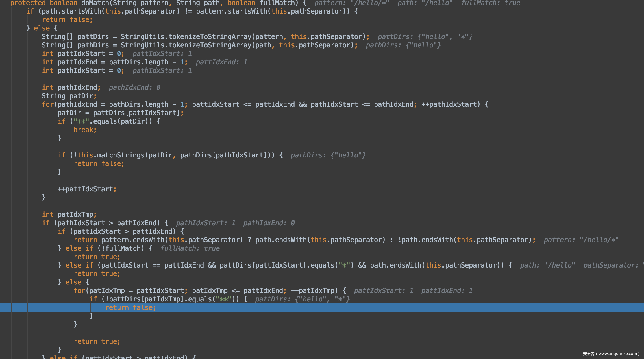Click the pathDirs String array declaration
Viewport: 644px width, 359px height.
pyautogui.click(x=93, y=45)
